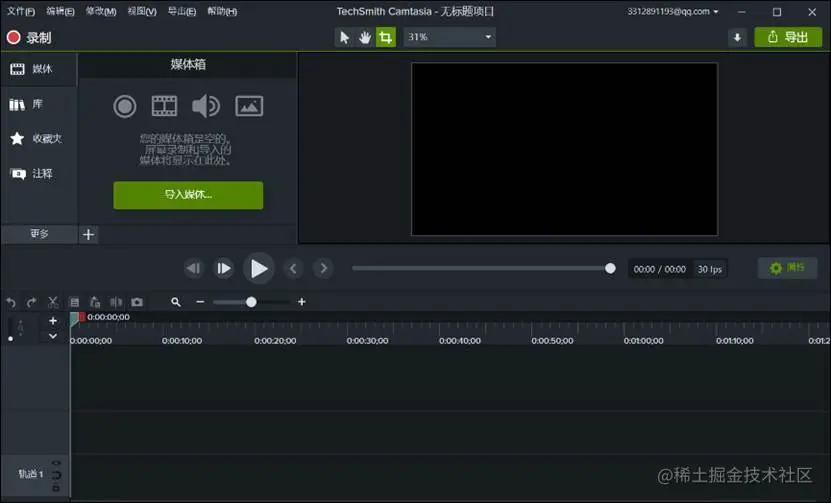
Task: Click the 00:00 / 00:00 time display
Action: pyautogui.click(x=659, y=269)
